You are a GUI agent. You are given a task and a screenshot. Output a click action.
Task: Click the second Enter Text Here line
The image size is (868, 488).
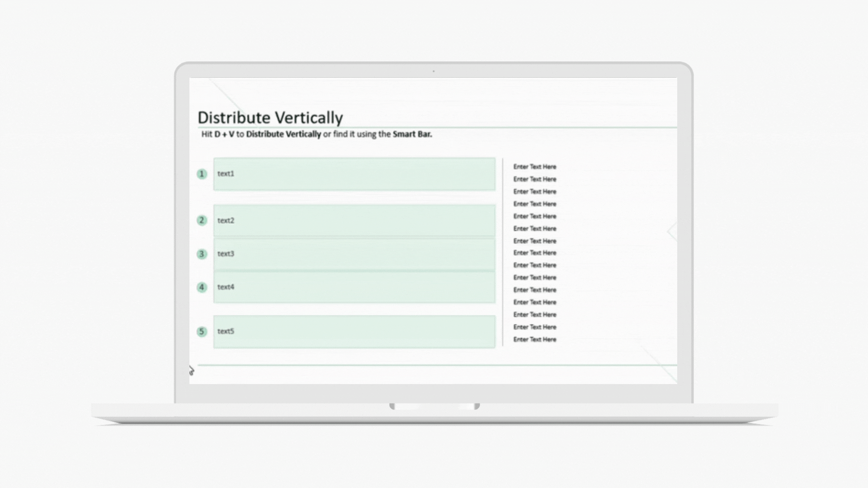pos(534,179)
